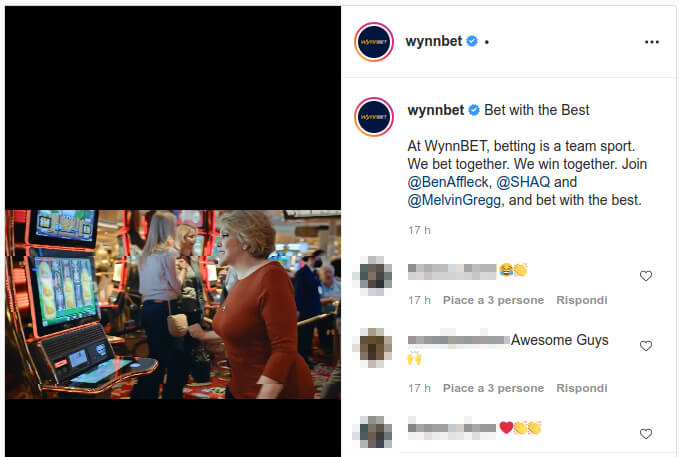
Task: View 'Piace a 3 persone' on 'Awesome Guys' comment
Action: [x=493, y=388]
